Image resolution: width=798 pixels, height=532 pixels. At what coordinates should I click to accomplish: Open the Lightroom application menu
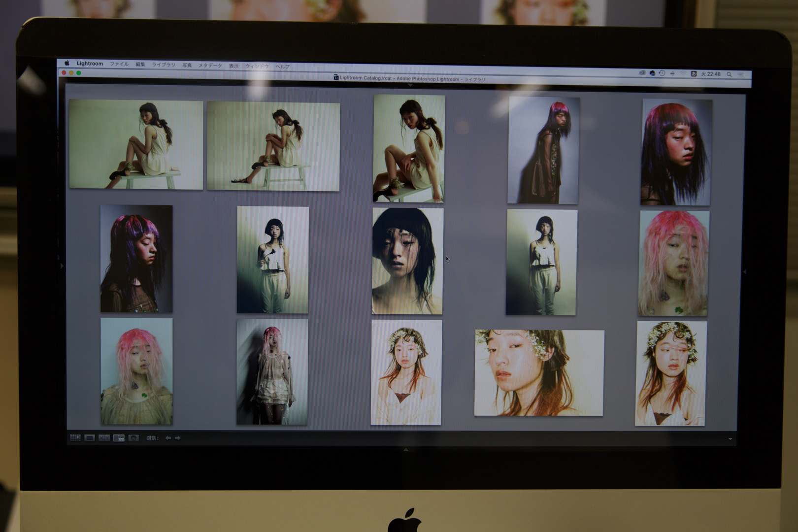pyautogui.click(x=90, y=64)
